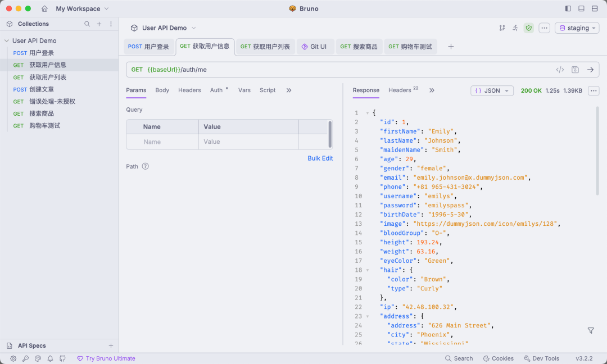Collapse the User API Demo collection tree
607x364 pixels.
[7, 41]
